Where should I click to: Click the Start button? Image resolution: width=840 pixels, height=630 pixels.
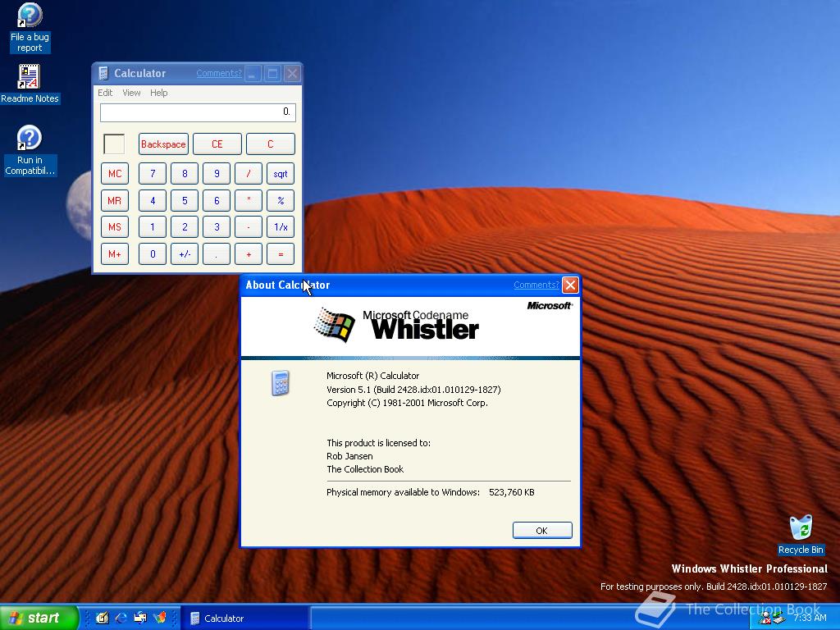coord(39,618)
